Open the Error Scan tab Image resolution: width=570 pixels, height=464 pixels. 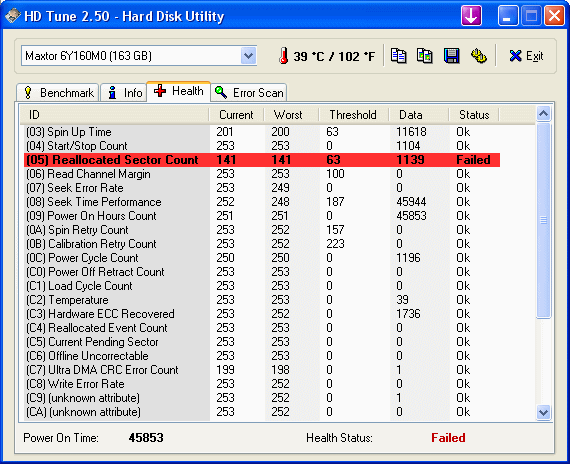249,93
